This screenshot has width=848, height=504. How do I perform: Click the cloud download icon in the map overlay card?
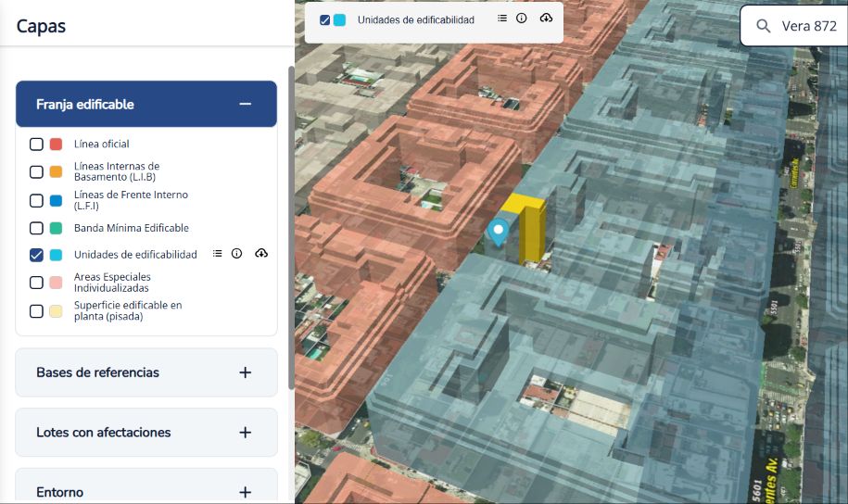coord(546,19)
